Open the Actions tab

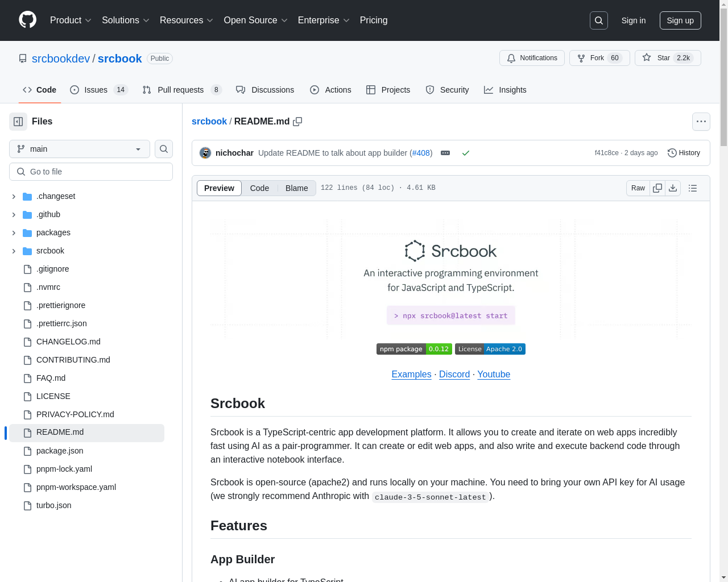[x=330, y=90]
